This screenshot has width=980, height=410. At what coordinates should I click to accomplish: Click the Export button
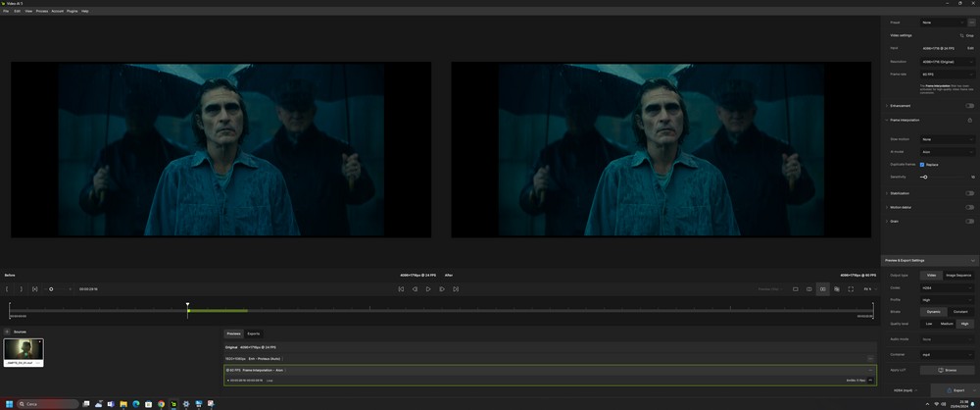955,390
